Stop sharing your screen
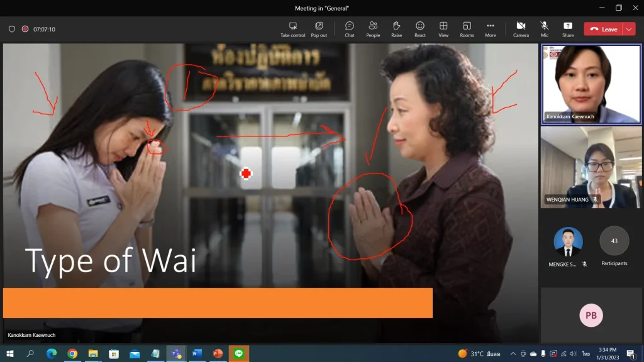Viewport: 644px width, 362px height. pos(568,29)
